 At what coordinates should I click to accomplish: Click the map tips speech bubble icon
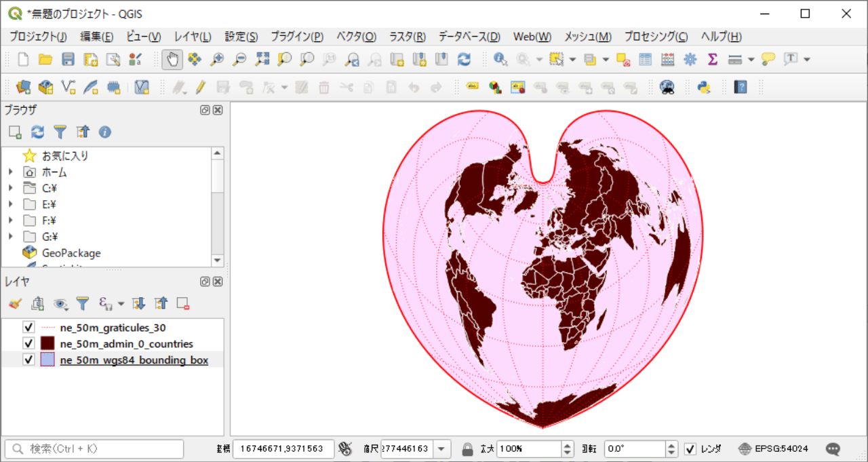point(768,60)
